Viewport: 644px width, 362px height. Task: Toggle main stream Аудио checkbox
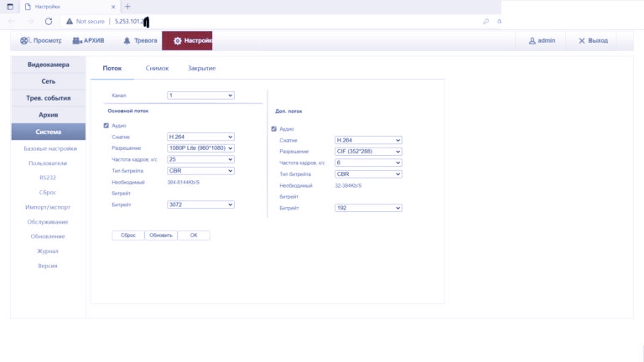pyautogui.click(x=106, y=126)
